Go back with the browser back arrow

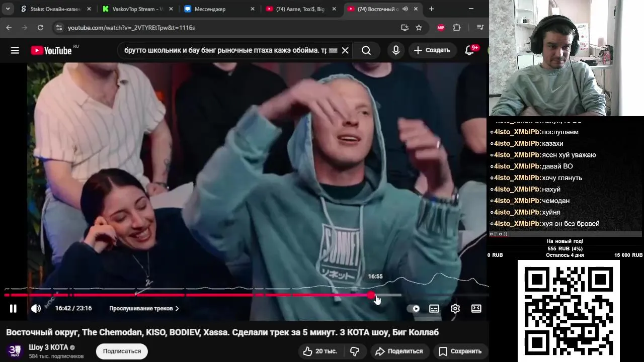click(x=9, y=28)
